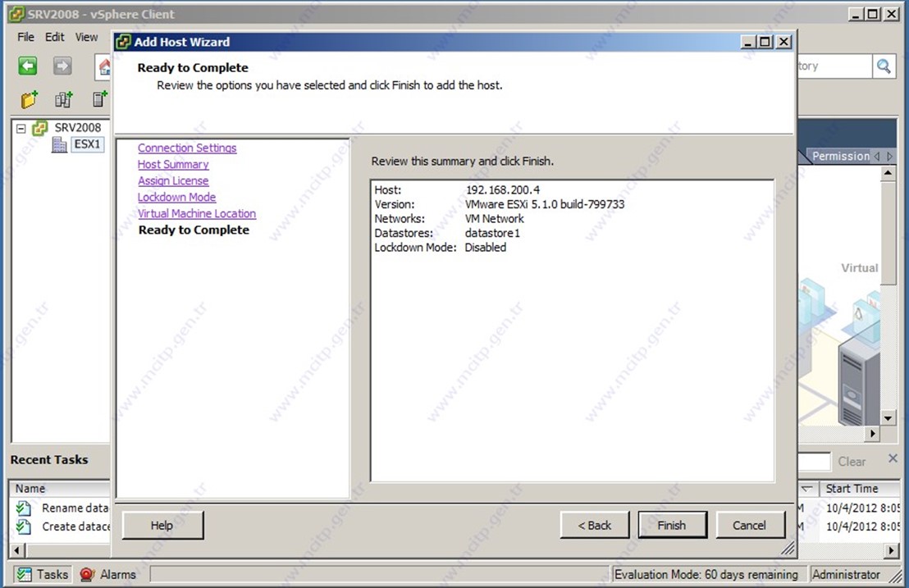This screenshot has width=909, height=588.
Task: Click the VMware ESXi 5.1.0 build text
Action: pyautogui.click(x=545, y=204)
